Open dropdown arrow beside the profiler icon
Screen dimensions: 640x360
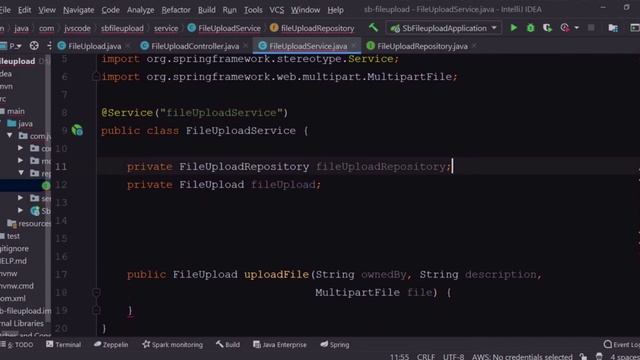(x=576, y=28)
